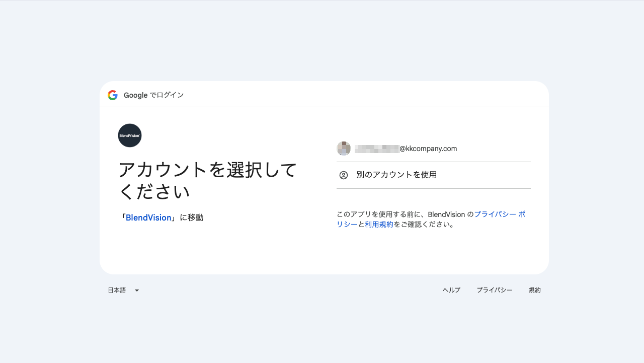This screenshot has height=363, width=644.
Task: Click the Google でログイン header text
Action: [154, 95]
